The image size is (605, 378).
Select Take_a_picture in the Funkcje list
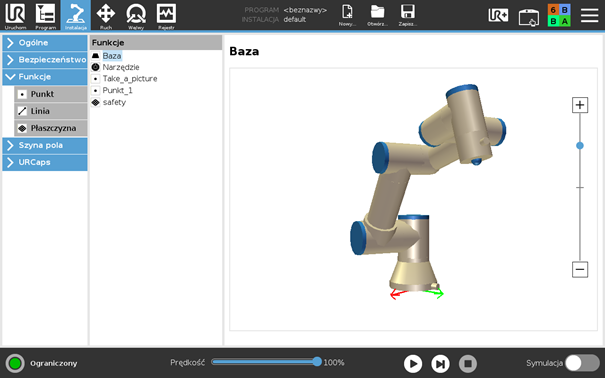click(x=130, y=79)
